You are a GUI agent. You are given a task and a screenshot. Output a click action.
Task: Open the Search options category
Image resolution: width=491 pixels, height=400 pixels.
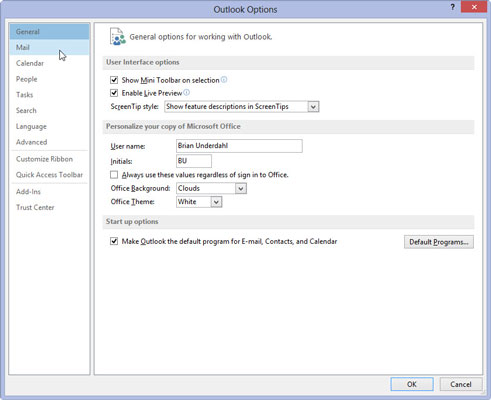click(49, 110)
